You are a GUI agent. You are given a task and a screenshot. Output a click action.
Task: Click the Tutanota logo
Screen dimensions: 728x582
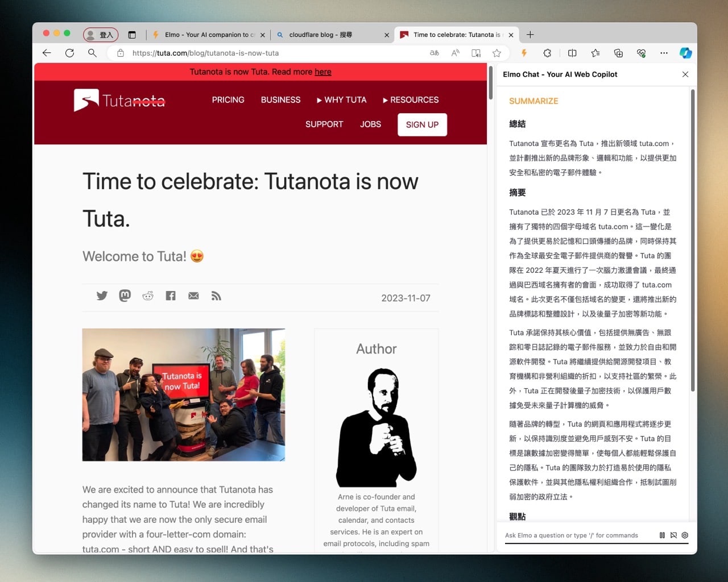click(x=119, y=101)
